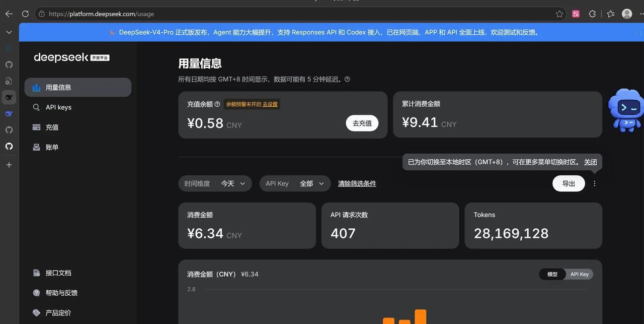Switch to the active dark DeepSeek whale tab
This screenshot has width=644, height=324.
9,97
